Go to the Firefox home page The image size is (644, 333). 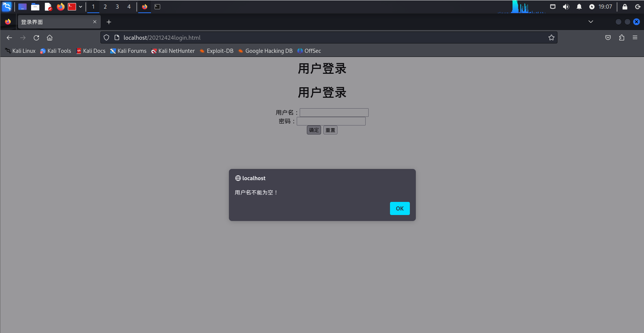(x=50, y=37)
